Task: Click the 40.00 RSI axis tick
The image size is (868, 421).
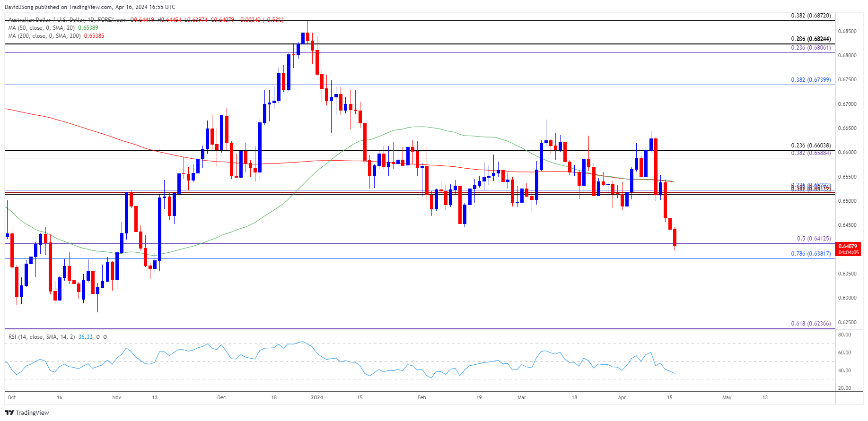Action: (844, 371)
